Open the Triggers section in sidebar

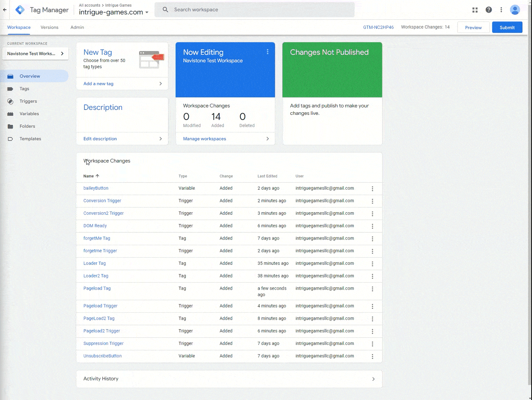pyautogui.click(x=28, y=101)
